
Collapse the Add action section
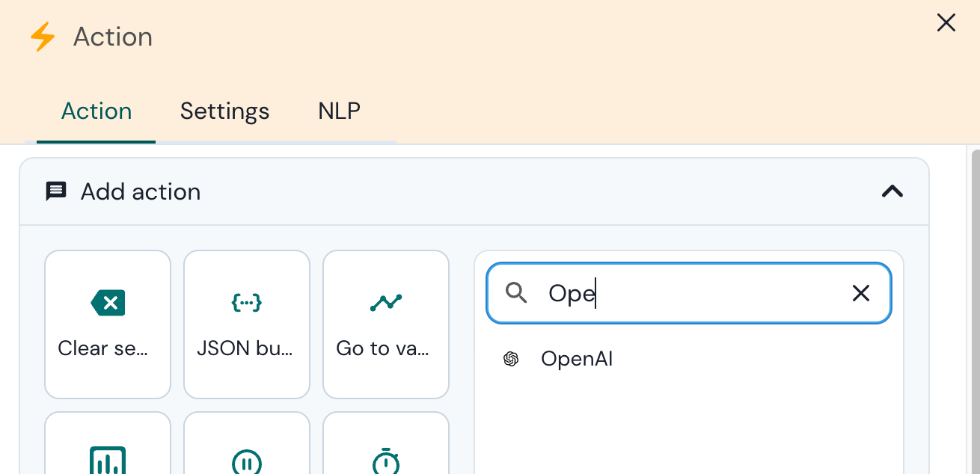(892, 191)
